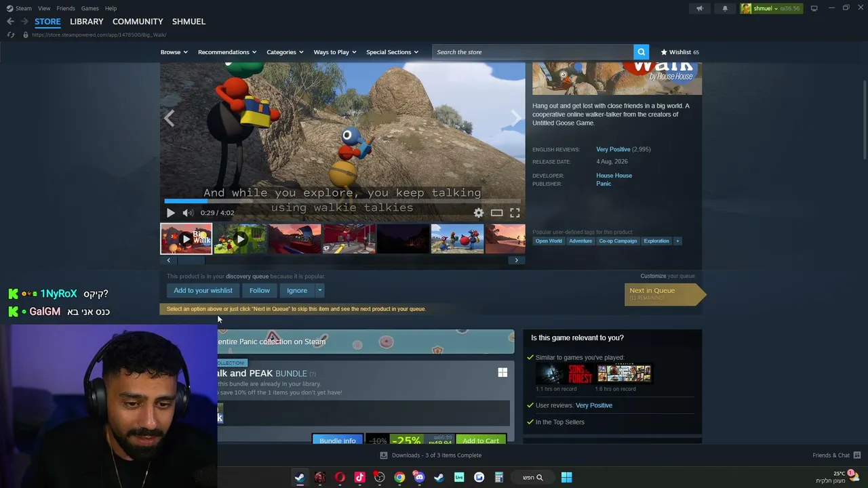Open the Google Chrome taskbar icon
The image size is (868, 488).
(399, 477)
